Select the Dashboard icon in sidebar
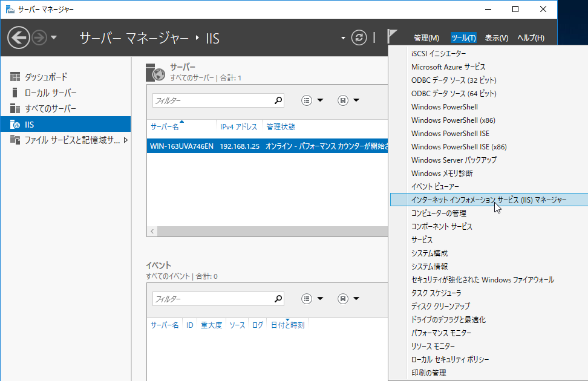 [x=15, y=77]
